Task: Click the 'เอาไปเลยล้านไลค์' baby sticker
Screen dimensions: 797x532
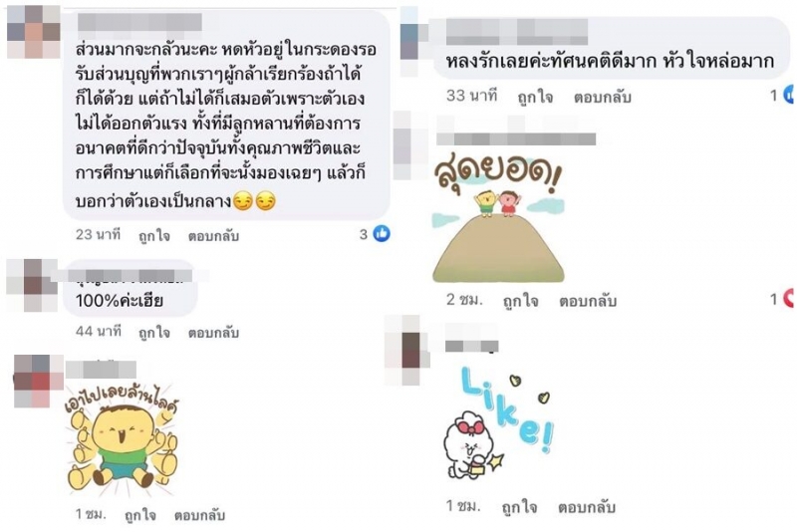Action: click(x=122, y=442)
